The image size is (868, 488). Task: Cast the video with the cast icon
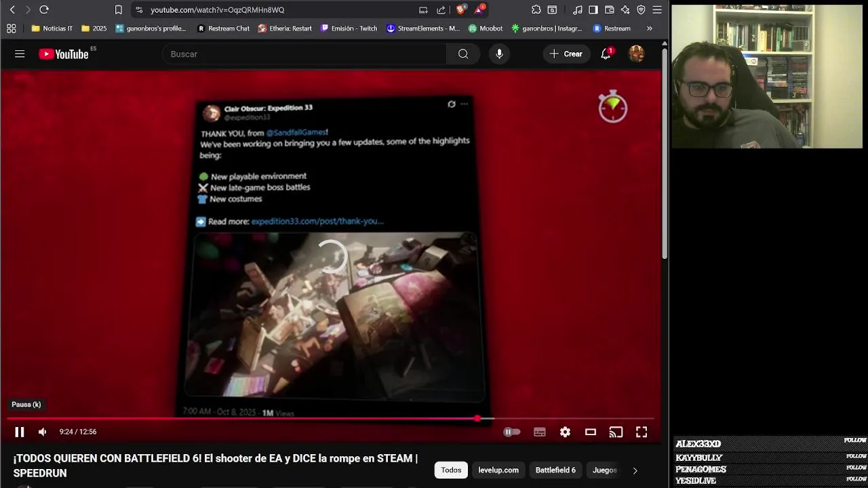616,432
